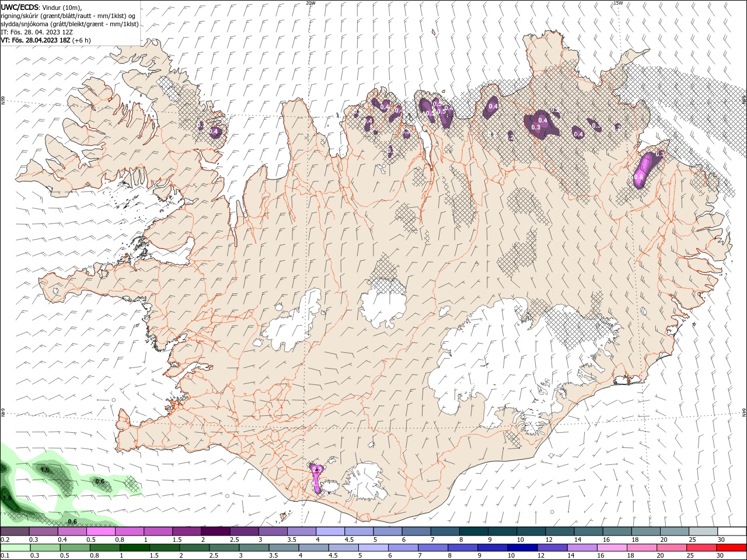Click the '1.0' value in the green rain area
Viewport: 747px width, 560px height.
click(45, 470)
